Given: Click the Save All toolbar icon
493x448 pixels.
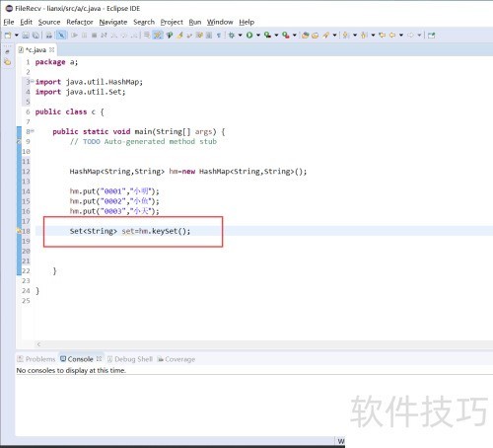Looking at the screenshot, I should [x=35, y=36].
